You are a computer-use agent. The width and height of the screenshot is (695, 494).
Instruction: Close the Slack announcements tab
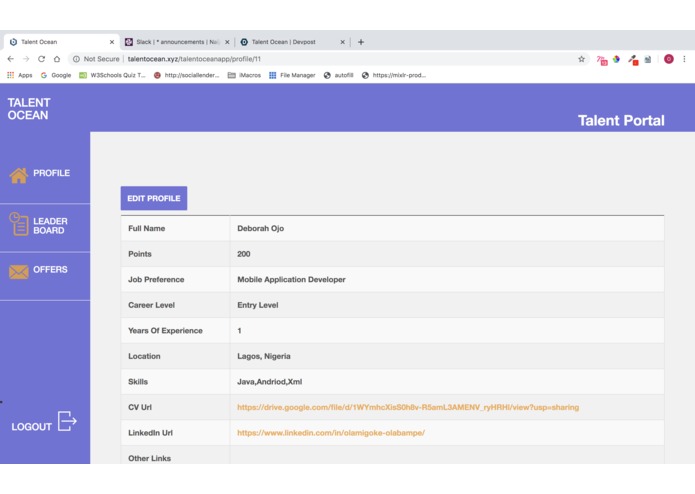coord(227,42)
